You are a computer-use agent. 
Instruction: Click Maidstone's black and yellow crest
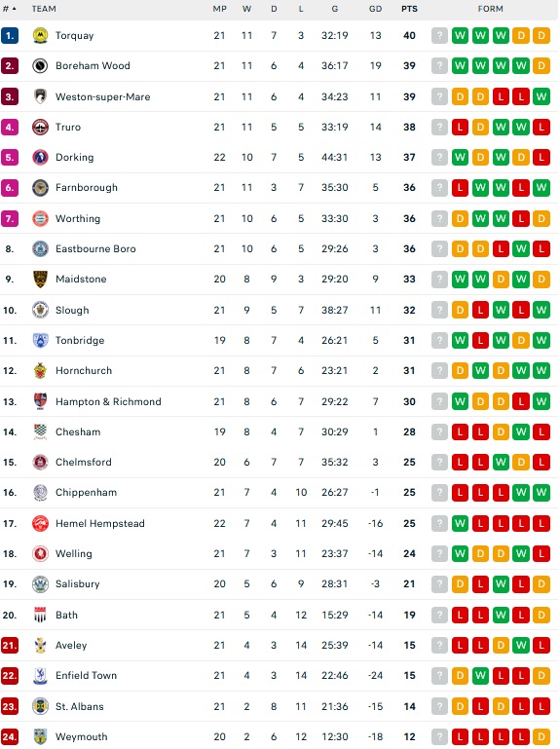click(40, 279)
